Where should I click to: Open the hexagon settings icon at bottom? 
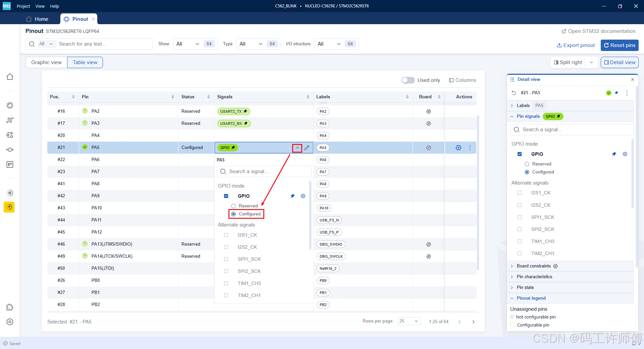[x=10, y=322]
